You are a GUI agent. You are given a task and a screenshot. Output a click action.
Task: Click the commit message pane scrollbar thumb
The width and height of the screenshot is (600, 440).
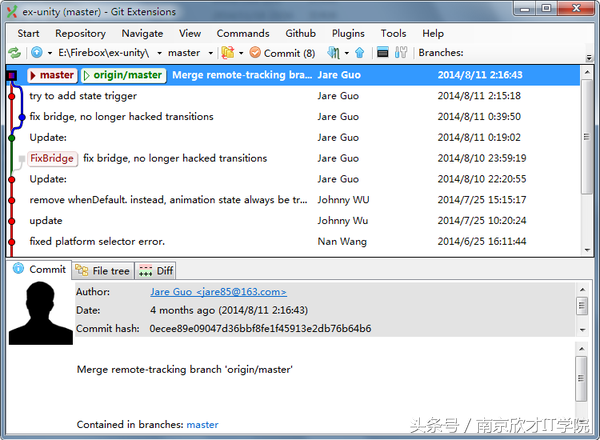(581, 378)
